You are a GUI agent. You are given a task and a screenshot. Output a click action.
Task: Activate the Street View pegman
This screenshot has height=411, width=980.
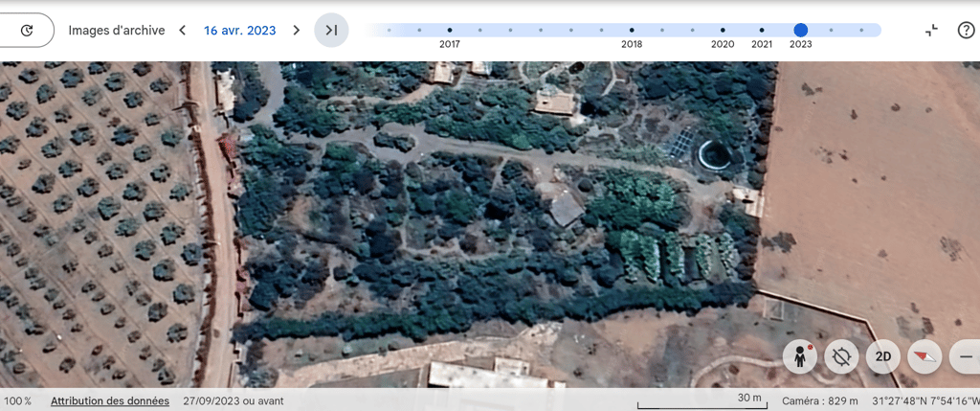click(x=799, y=357)
